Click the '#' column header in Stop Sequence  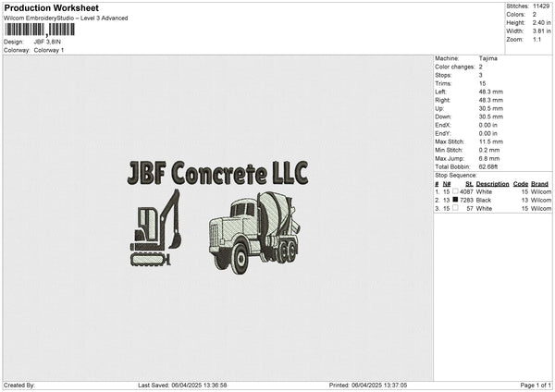click(437, 184)
